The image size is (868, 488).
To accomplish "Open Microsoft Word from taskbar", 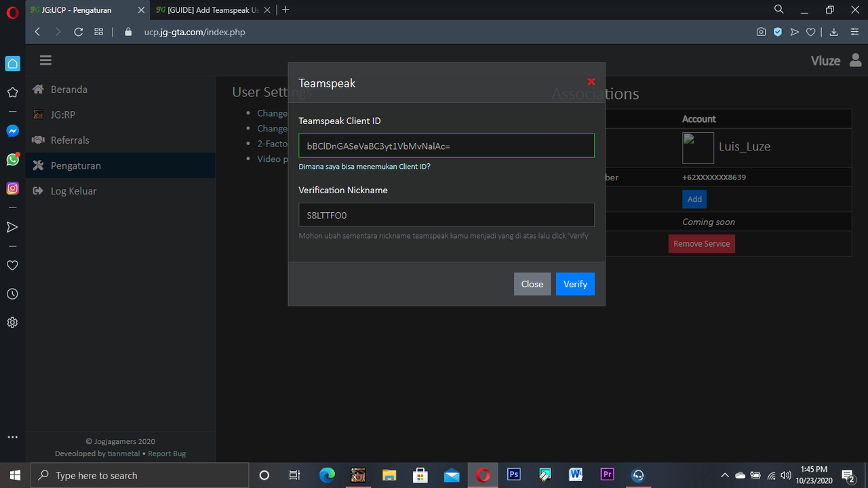I will click(x=576, y=475).
